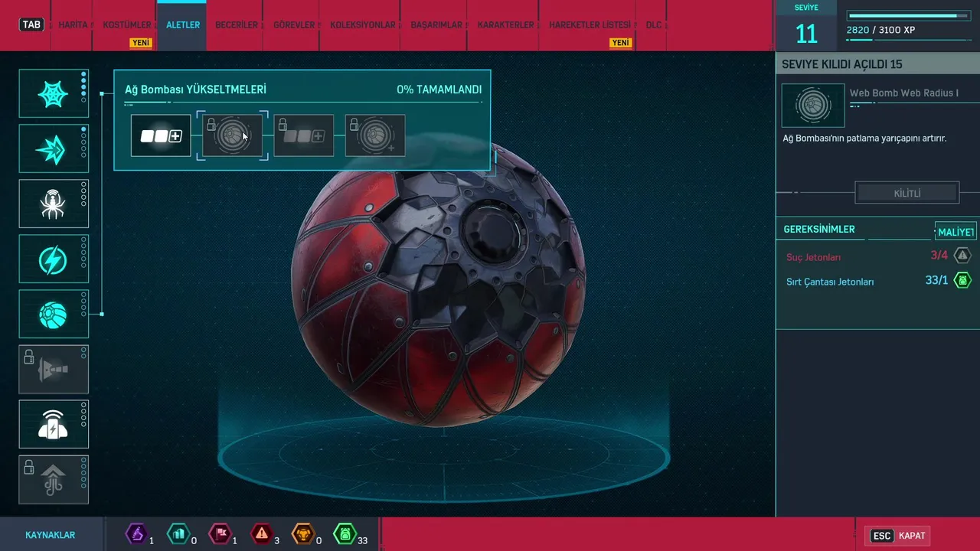The height and width of the screenshot is (551, 980).
Task: Open the HARİTA tab
Action: point(73,25)
